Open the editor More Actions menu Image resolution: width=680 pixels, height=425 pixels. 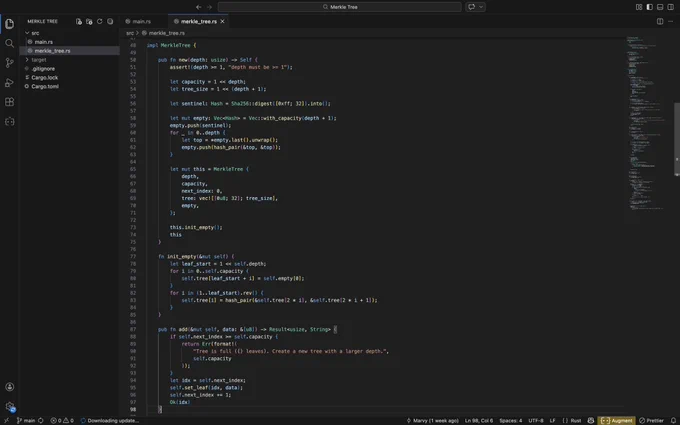pyautogui.click(x=671, y=21)
